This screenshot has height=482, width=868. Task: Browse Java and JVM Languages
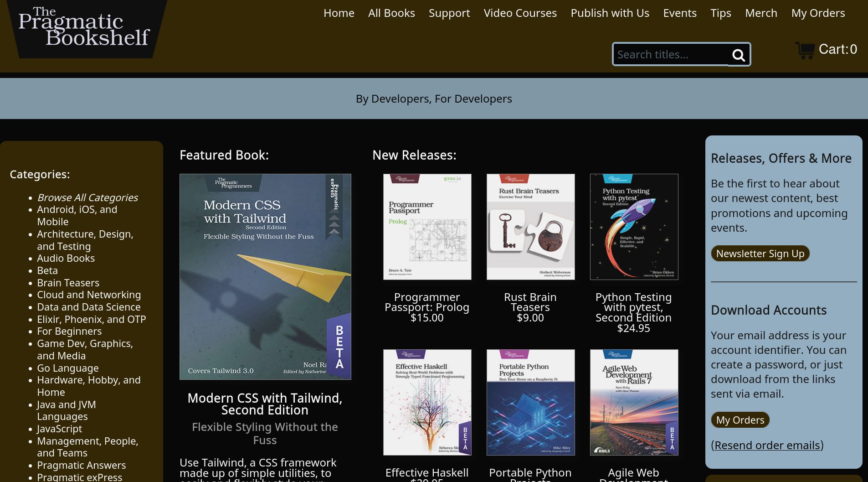67,410
